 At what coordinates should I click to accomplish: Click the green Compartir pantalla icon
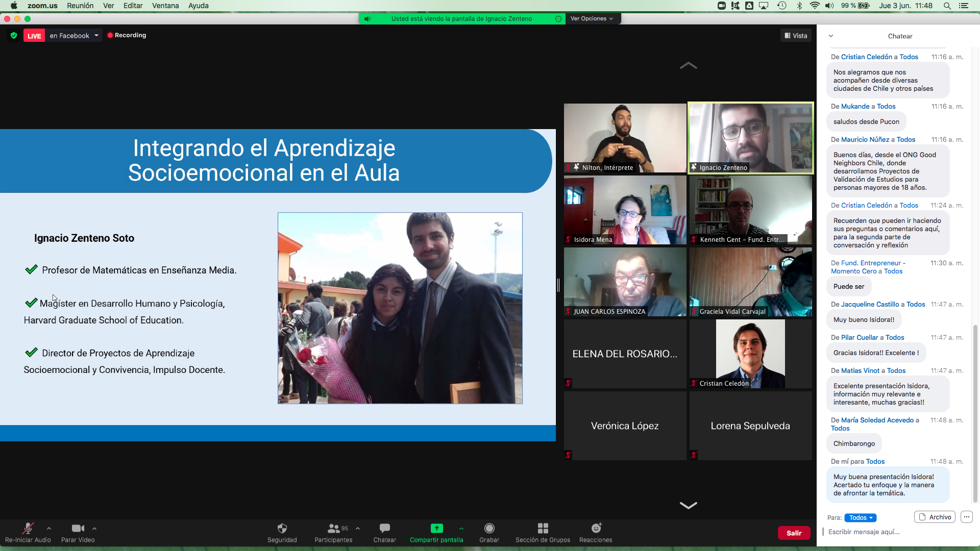point(436,529)
